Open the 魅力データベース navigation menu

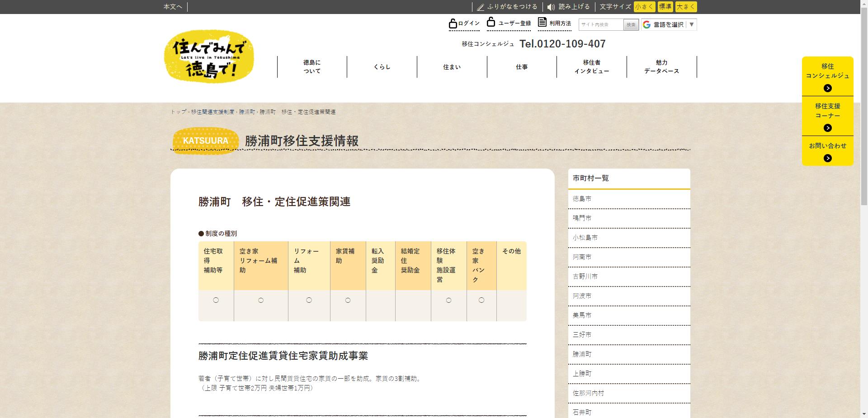coord(661,67)
